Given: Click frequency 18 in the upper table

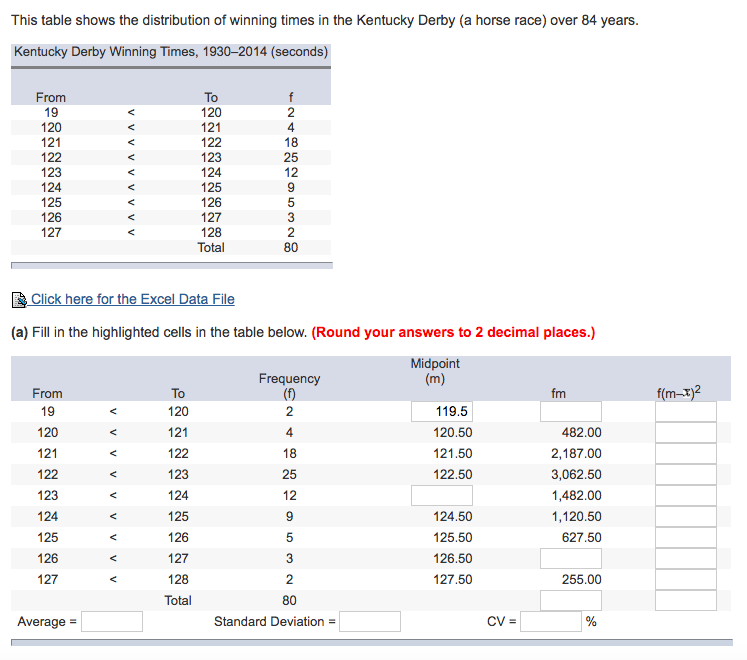Looking at the screenshot, I should point(291,142).
